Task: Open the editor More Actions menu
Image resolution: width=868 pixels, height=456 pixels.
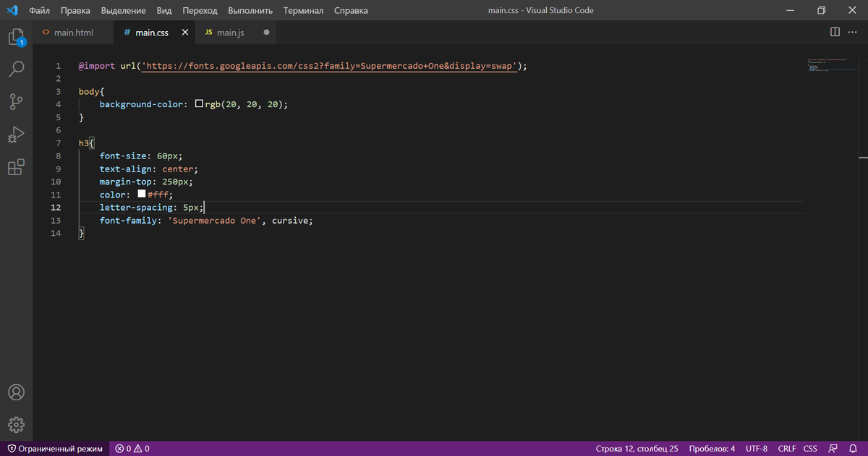Action: (x=851, y=33)
